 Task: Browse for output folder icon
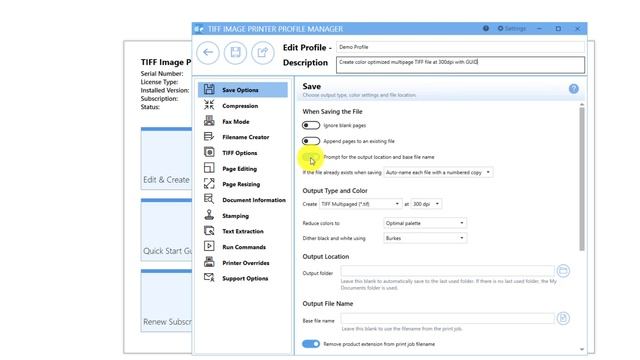pos(563,271)
